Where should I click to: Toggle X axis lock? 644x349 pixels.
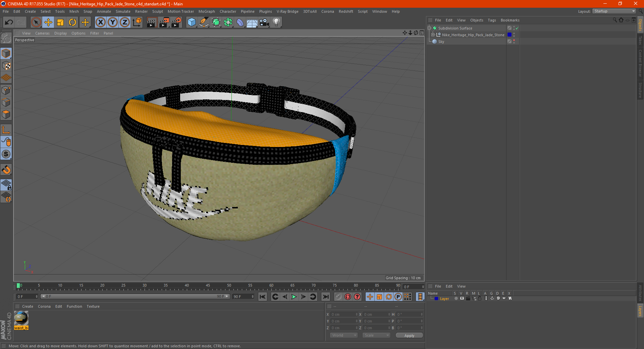click(x=100, y=22)
